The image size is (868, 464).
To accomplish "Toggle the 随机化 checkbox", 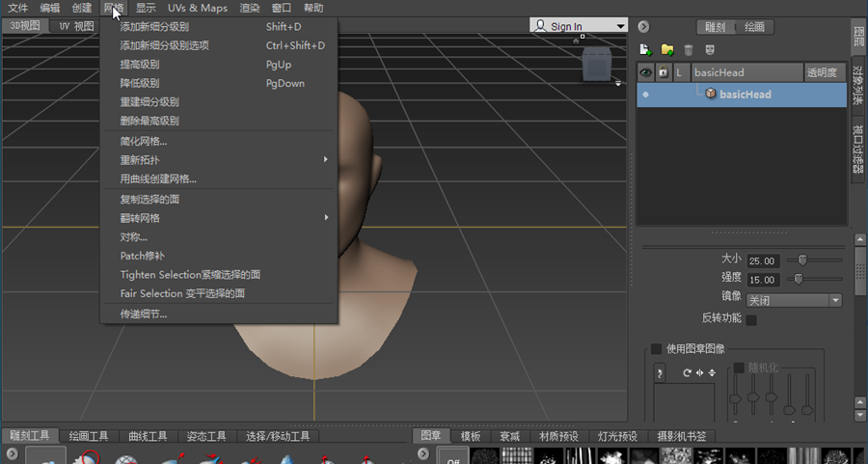I will click(x=739, y=368).
